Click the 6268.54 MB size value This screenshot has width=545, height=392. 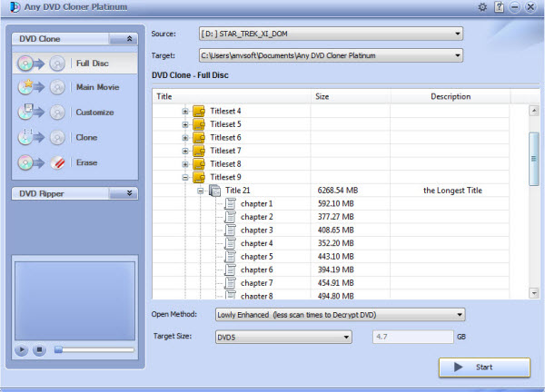338,191
